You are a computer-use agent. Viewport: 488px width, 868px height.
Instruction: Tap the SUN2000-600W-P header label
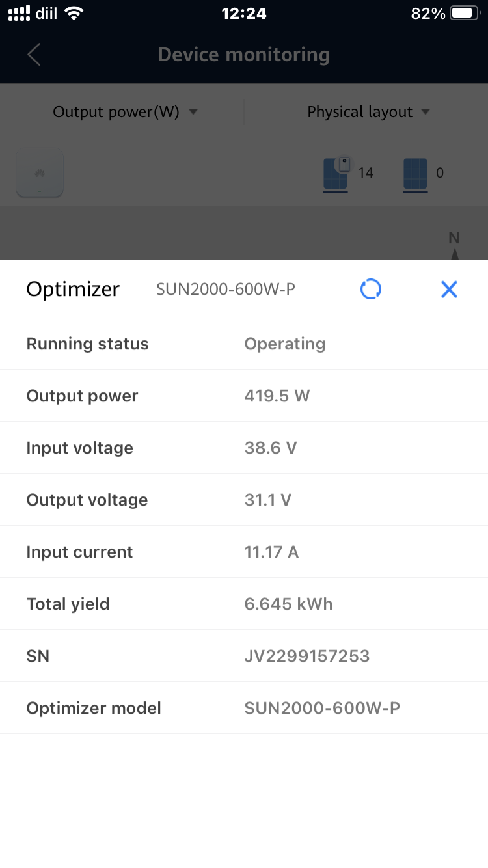point(226,289)
